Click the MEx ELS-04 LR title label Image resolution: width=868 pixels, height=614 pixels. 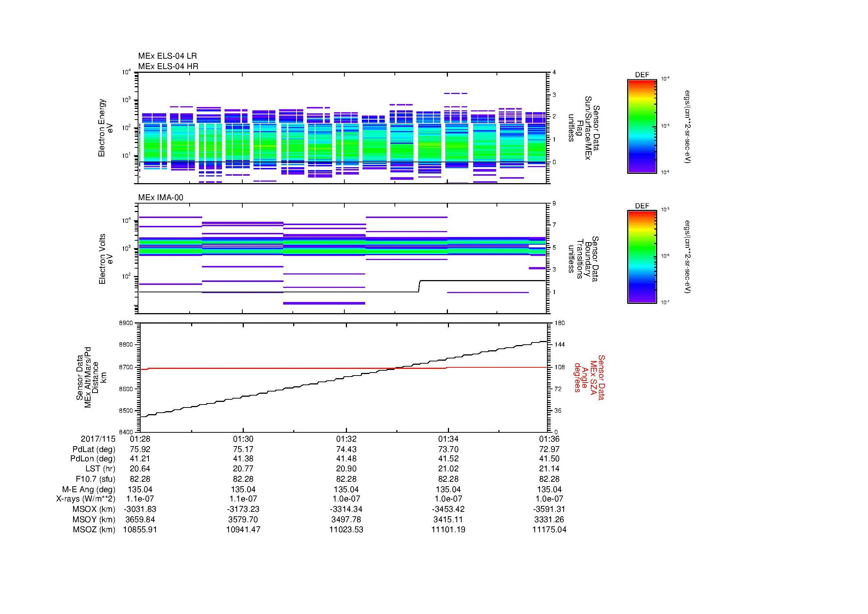(167, 56)
